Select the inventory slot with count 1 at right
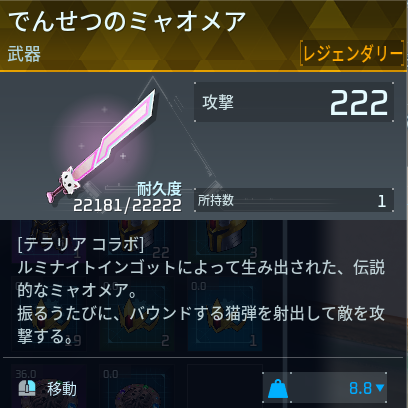 (x=225, y=315)
